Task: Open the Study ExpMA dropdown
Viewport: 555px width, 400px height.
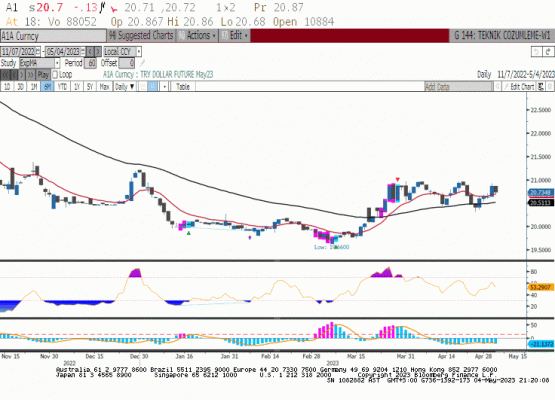Action: tap(57, 63)
